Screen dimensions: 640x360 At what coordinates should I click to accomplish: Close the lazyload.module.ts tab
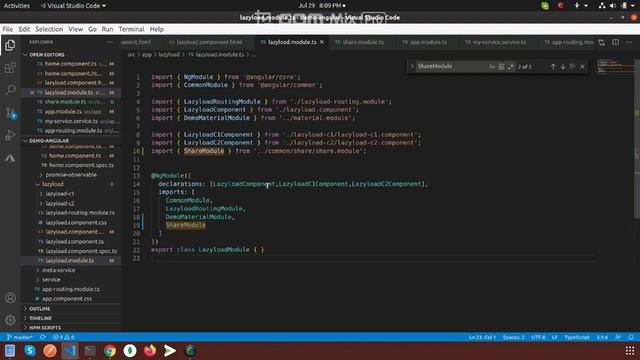click(x=322, y=42)
